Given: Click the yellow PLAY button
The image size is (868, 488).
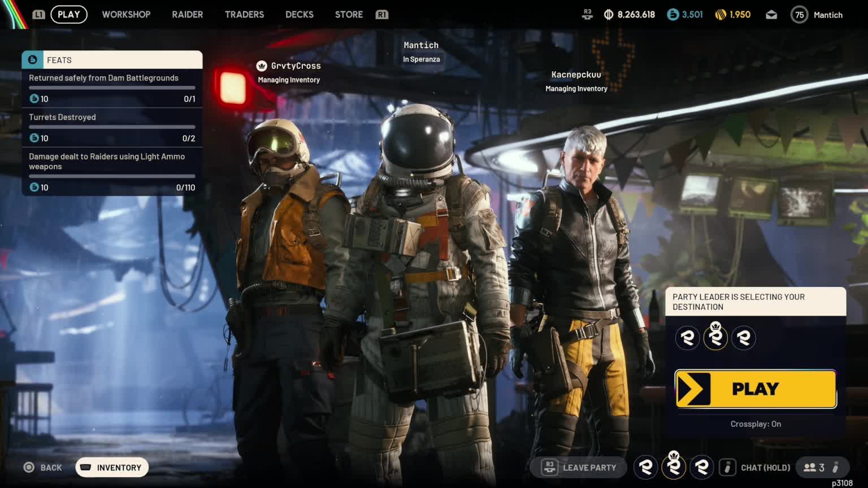Looking at the screenshot, I should [756, 389].
